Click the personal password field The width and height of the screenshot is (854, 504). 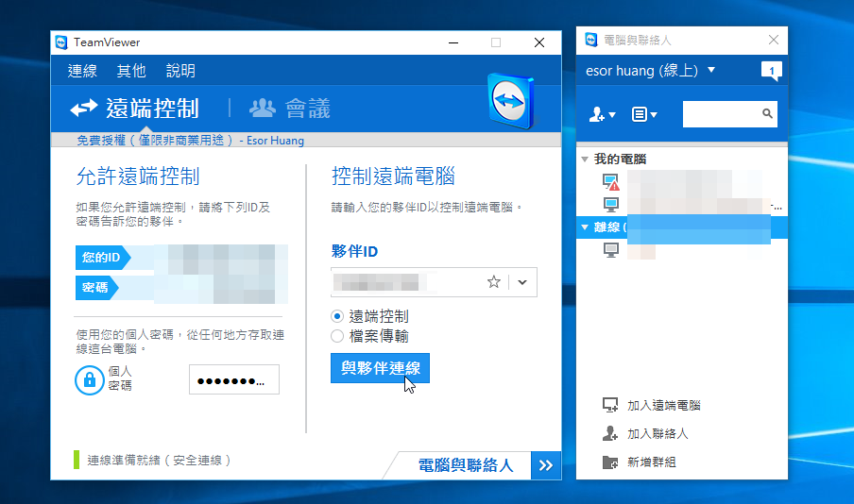point(234,379)
